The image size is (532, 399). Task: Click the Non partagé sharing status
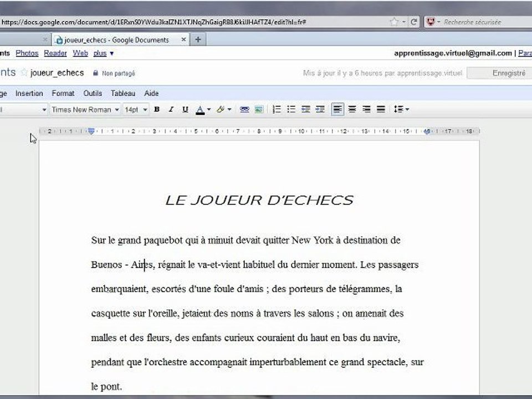coord(114,73)
